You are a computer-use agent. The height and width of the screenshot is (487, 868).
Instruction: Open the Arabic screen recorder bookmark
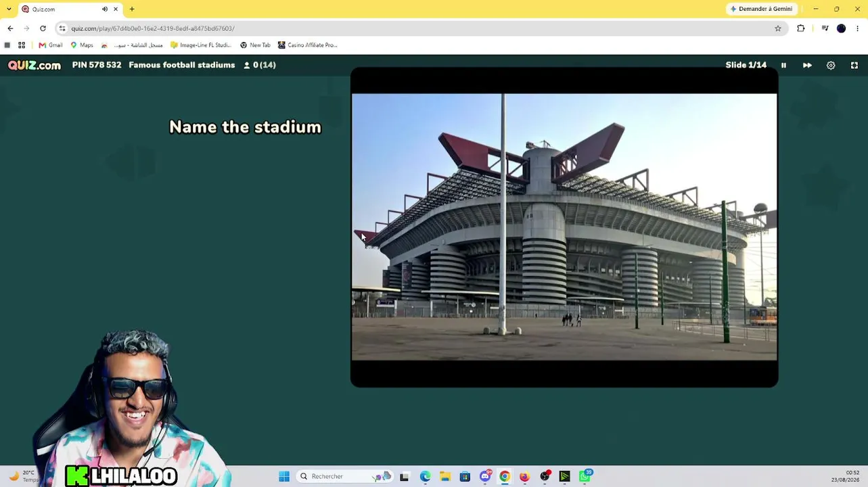point(132,45)
